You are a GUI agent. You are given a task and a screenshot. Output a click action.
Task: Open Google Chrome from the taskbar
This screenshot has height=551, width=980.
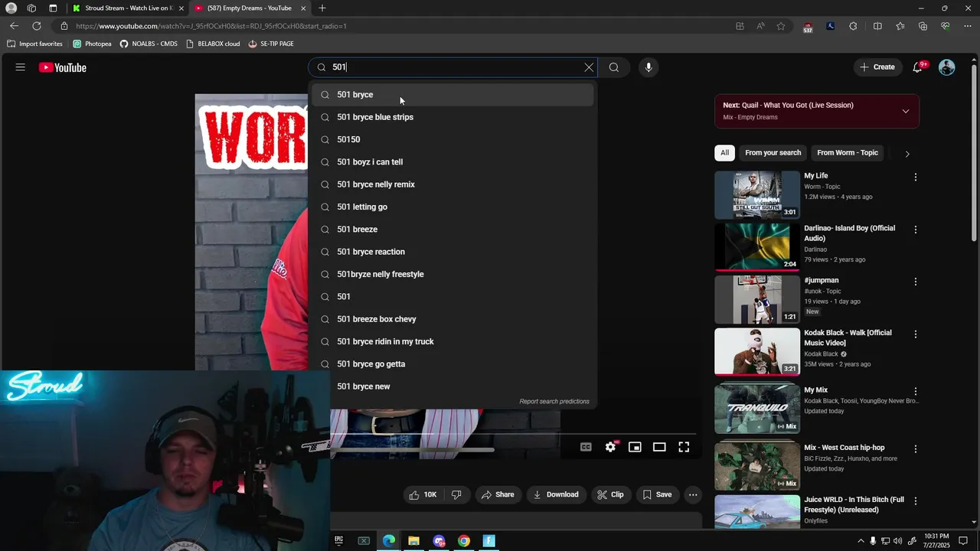pos(464,541)
